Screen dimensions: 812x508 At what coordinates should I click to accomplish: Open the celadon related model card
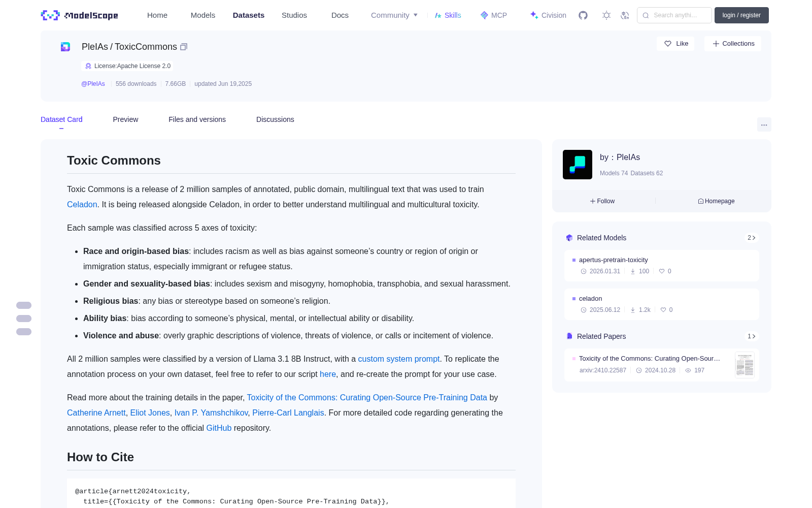(x=662, y=304)
